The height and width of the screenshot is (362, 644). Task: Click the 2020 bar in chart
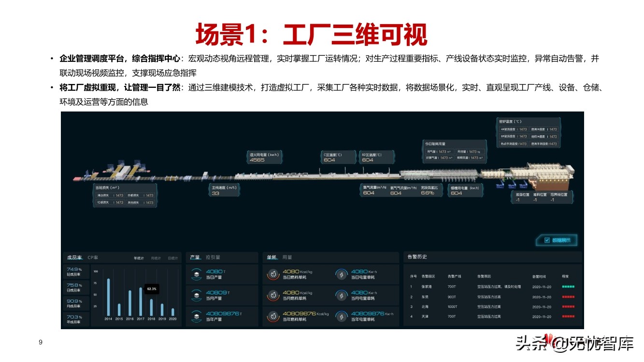pyautogui.click(x=172, y=312)
